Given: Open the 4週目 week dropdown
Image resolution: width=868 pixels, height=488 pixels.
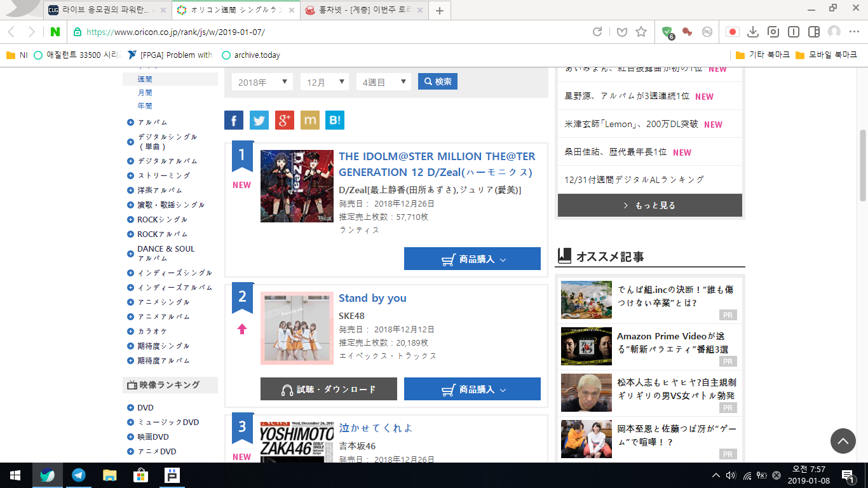Looking at the screenshot, I should coord(383,82).
